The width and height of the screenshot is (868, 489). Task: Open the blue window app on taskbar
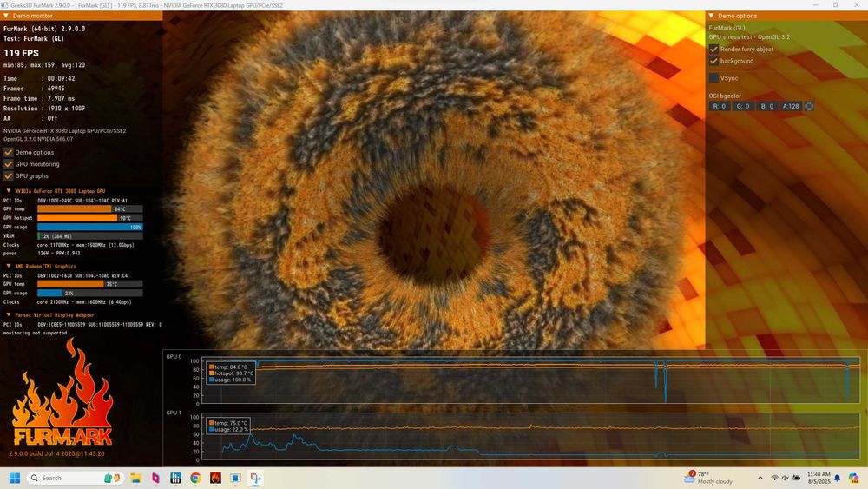point(235,478)
